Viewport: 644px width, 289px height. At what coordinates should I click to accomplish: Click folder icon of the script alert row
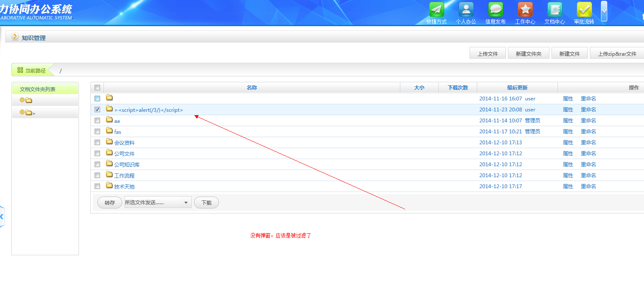point(109,109)
